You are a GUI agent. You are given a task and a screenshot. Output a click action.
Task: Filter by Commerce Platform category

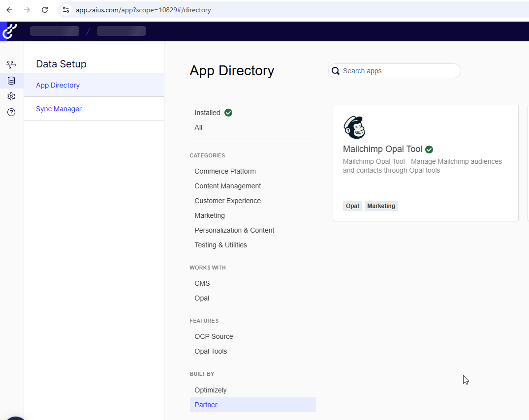[x=225, y=171]
